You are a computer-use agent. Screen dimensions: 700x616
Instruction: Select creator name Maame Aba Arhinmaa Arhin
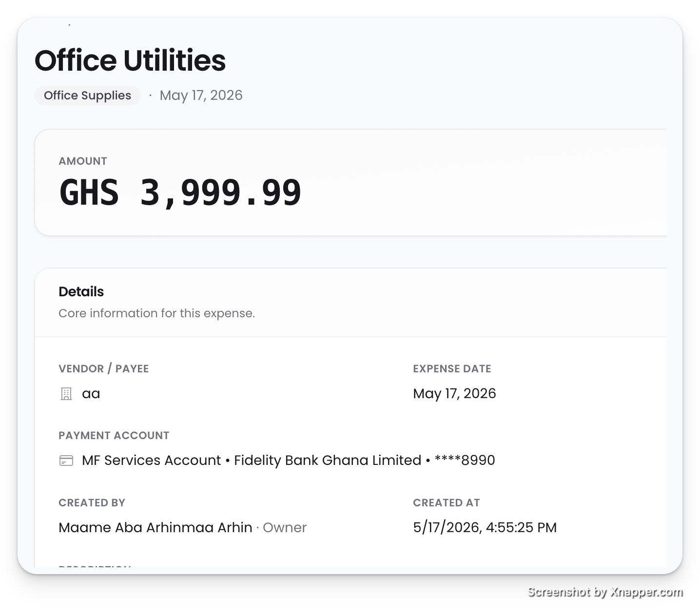156,528
